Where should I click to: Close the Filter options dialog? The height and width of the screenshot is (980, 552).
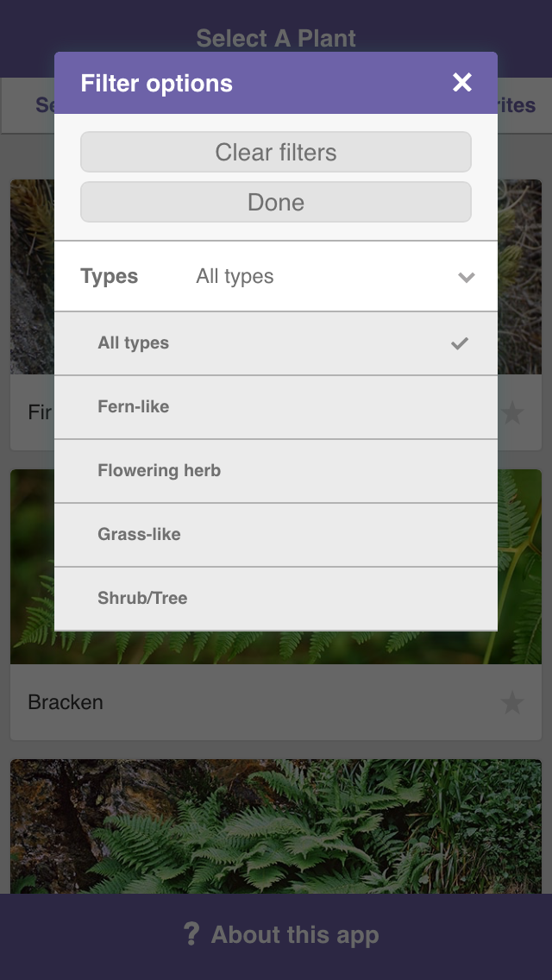pyautogui.click(x=462, y=83)
